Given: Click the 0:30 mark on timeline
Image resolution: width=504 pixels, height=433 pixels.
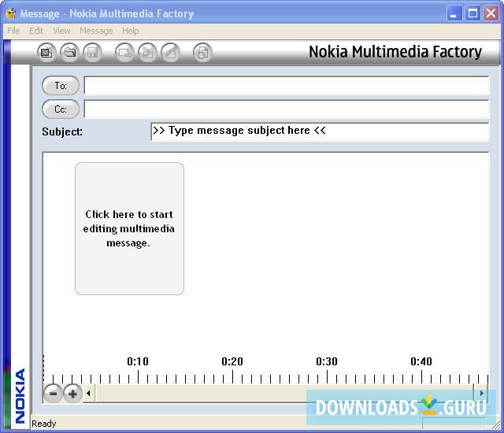Looking at the screenshot, I should [327, 361].
